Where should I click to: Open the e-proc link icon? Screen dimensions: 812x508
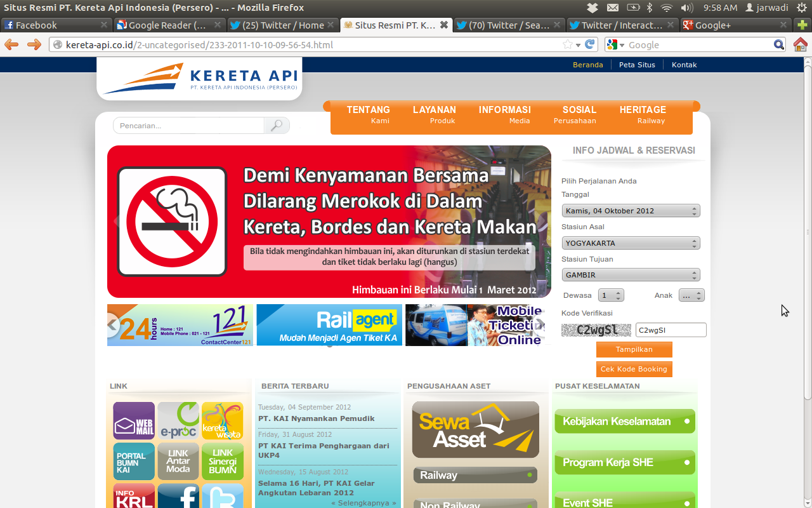(178, 420)
